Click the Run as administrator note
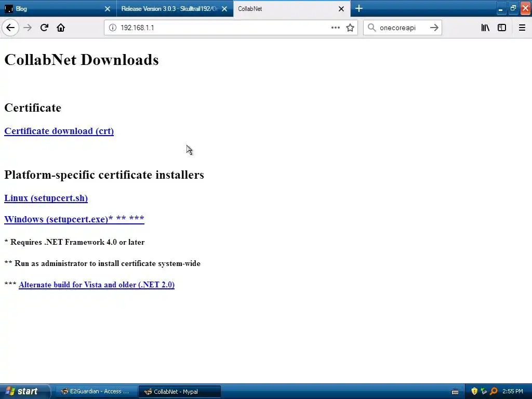The image size is (532, 399). click(x=102, y=263)
